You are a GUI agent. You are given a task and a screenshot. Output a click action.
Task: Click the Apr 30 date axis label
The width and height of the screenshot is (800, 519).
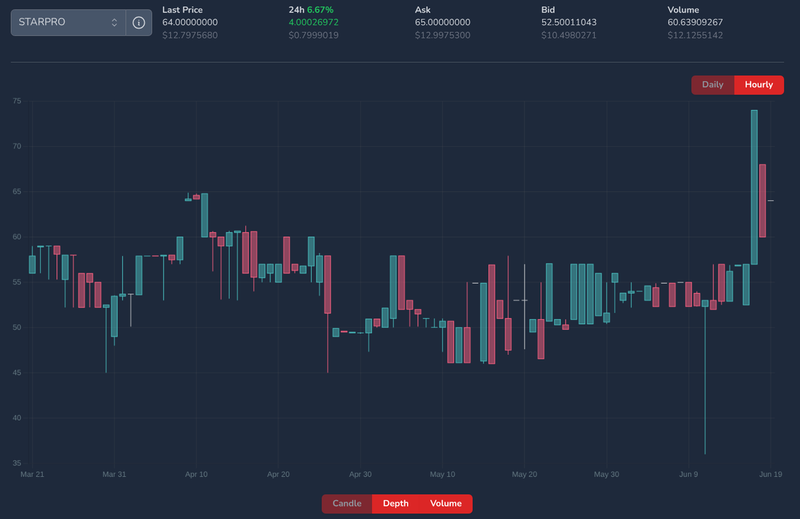(360, 474)
